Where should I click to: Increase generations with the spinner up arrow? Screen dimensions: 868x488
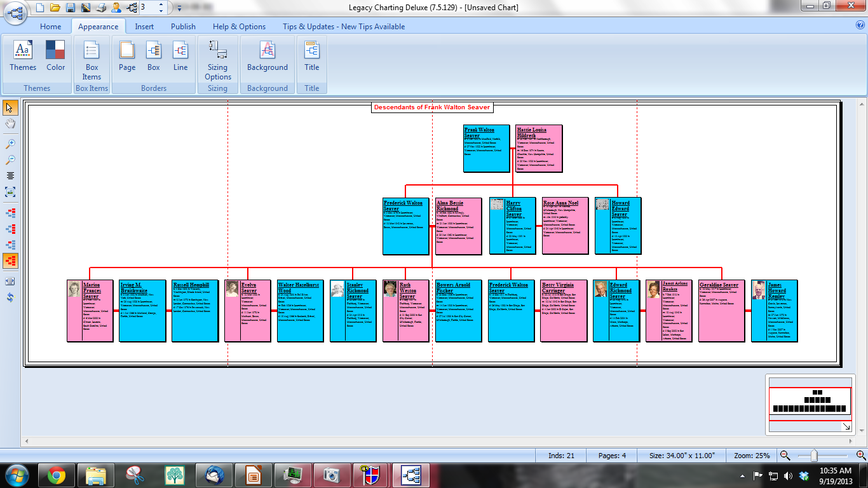point(161,4)
